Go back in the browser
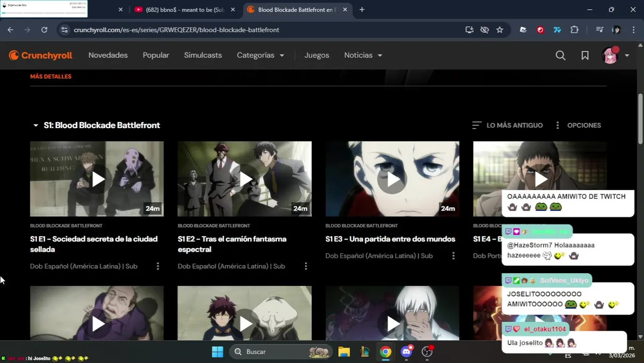The height and width of the screenshot is (363, 644). coord(11,30)
